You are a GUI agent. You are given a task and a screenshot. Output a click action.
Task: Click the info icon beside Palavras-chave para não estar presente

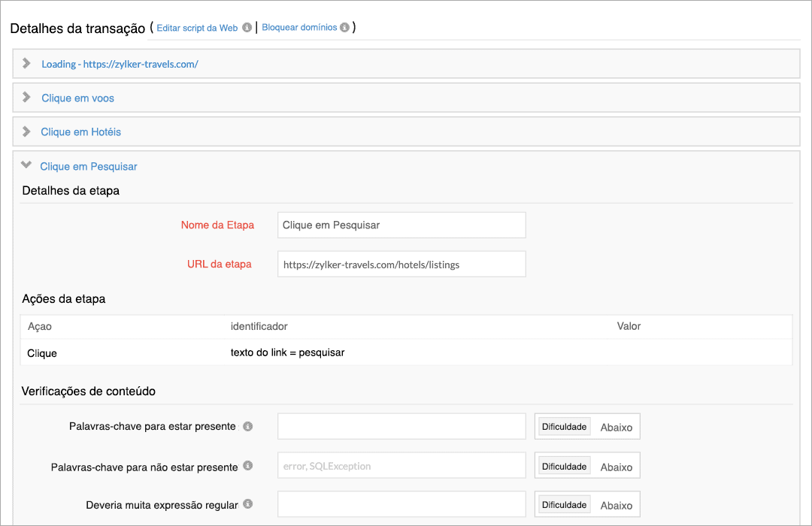coord(249,465)
